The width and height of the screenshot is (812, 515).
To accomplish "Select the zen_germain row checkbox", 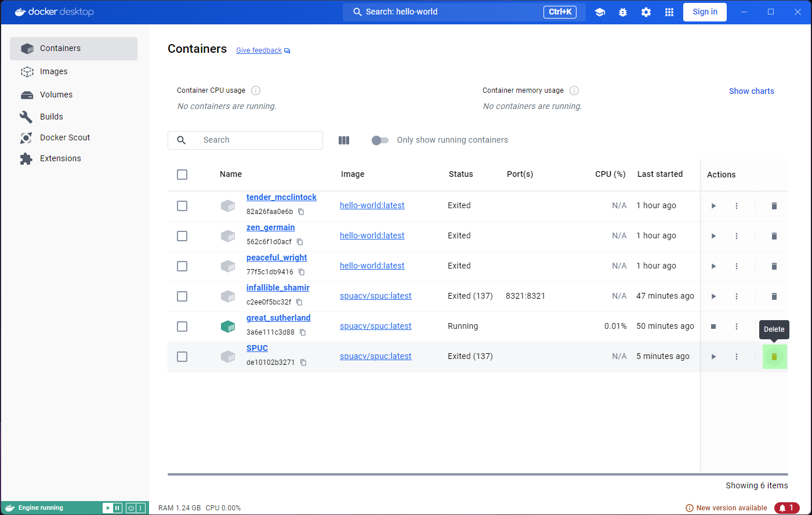I will pyautogui.click(x=182, y=236).
